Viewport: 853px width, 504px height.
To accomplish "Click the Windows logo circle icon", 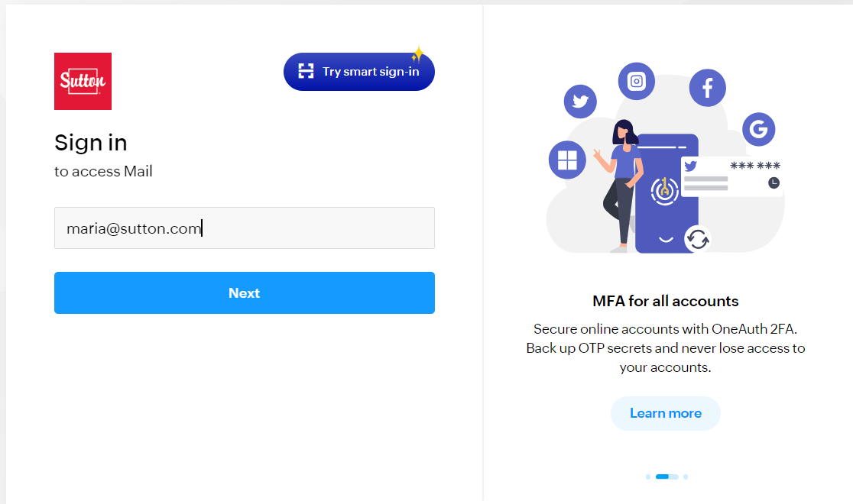I will pos(567,160).
